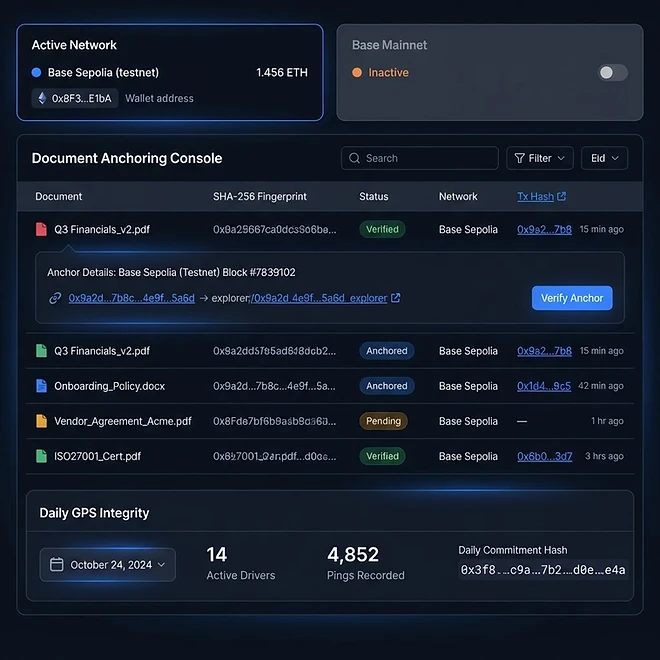Open tx hash 0x6b0...3d7
Image resolution: width=660 pixels, height=660 pixels.
tap(545, 456)
